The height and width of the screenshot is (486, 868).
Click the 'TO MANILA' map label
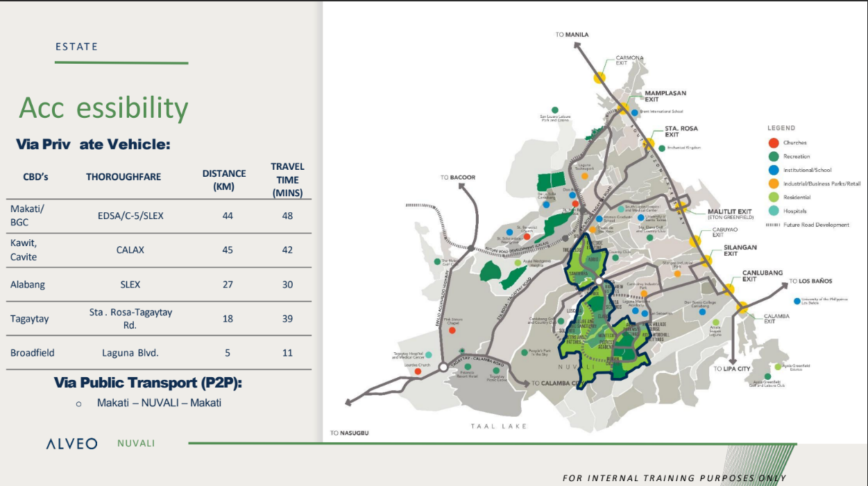tap(572, 35)
